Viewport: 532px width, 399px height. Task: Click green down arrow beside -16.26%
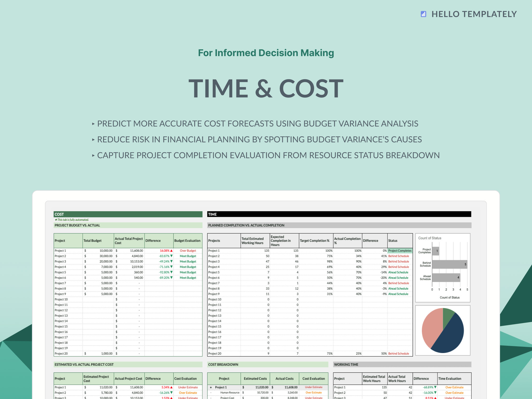point(171,393)
